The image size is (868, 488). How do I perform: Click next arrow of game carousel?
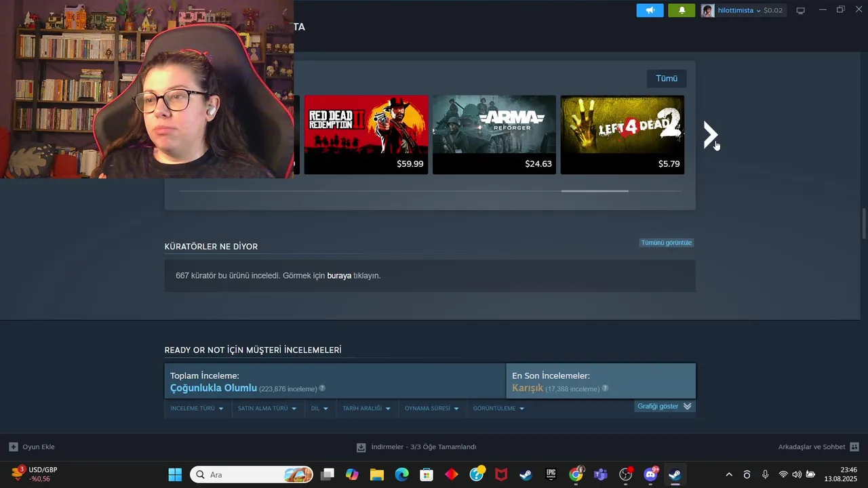tap(710, 135)
